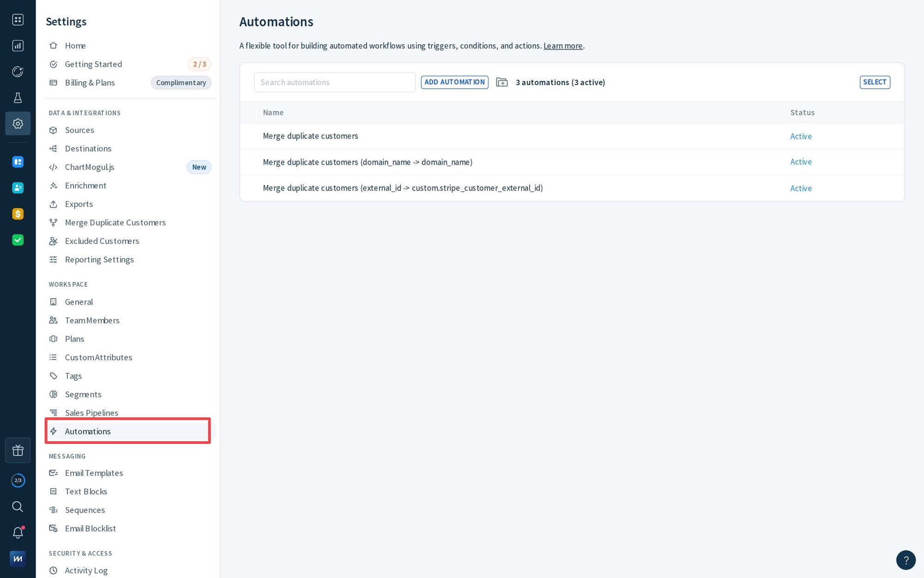The height and width of the screenshot is (578, 924).
Task: Open Sales Pipelines settings
Action: click(x=130, y=412)
